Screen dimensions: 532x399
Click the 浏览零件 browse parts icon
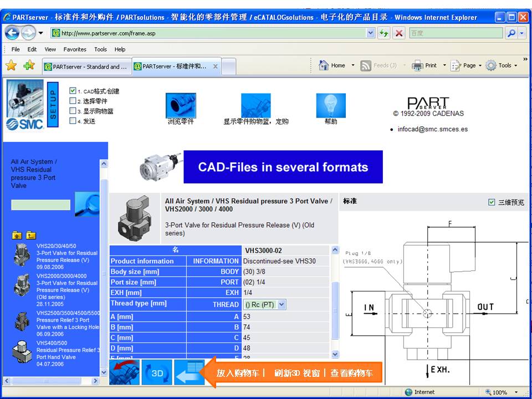[181, 105]
